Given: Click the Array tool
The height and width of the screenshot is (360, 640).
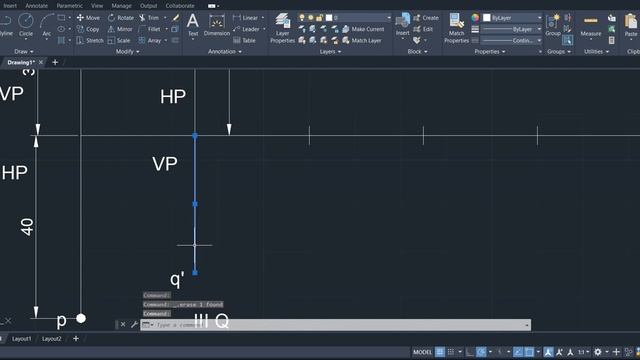Looking at the screenshot, I should click(150, 40).
